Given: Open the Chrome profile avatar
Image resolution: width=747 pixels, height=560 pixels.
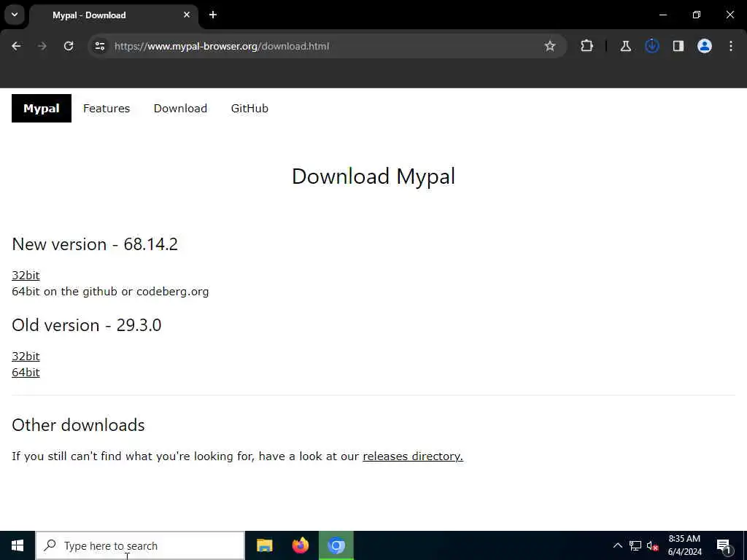Looking at the screenshot, I should (x=705, y=46).
